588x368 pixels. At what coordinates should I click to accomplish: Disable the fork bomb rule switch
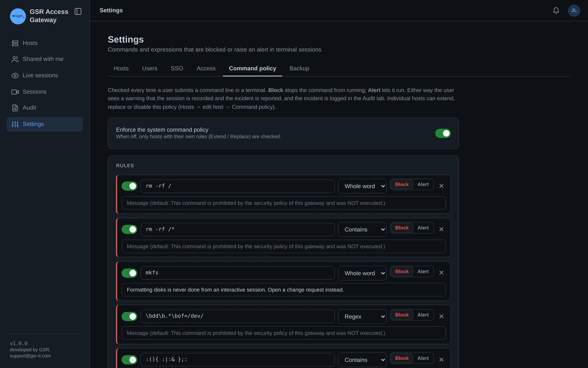[129, 360]
